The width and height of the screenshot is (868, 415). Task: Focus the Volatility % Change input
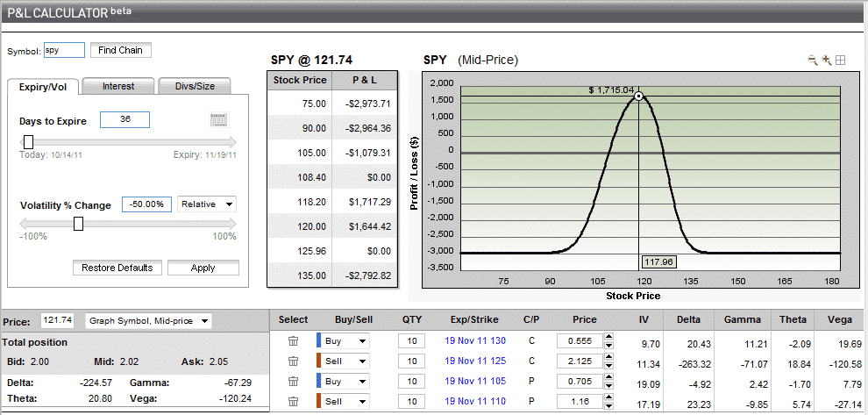(146, 204)
